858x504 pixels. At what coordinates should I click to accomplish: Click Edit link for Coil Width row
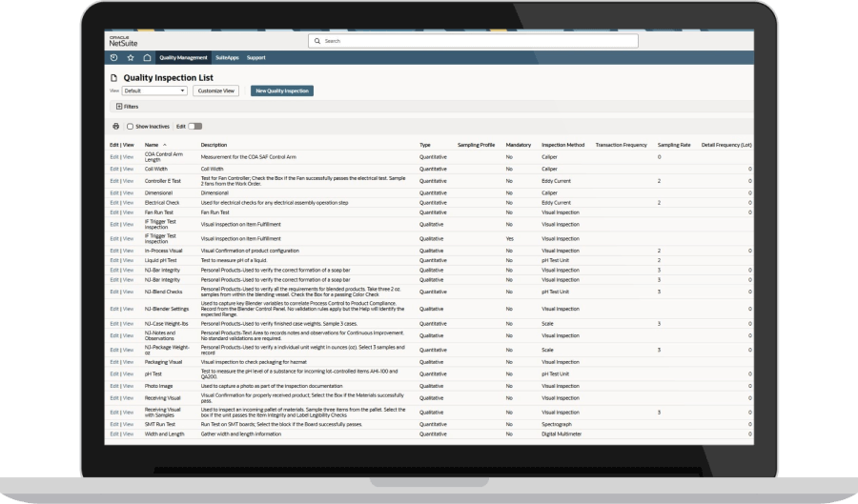pos(113,169)
